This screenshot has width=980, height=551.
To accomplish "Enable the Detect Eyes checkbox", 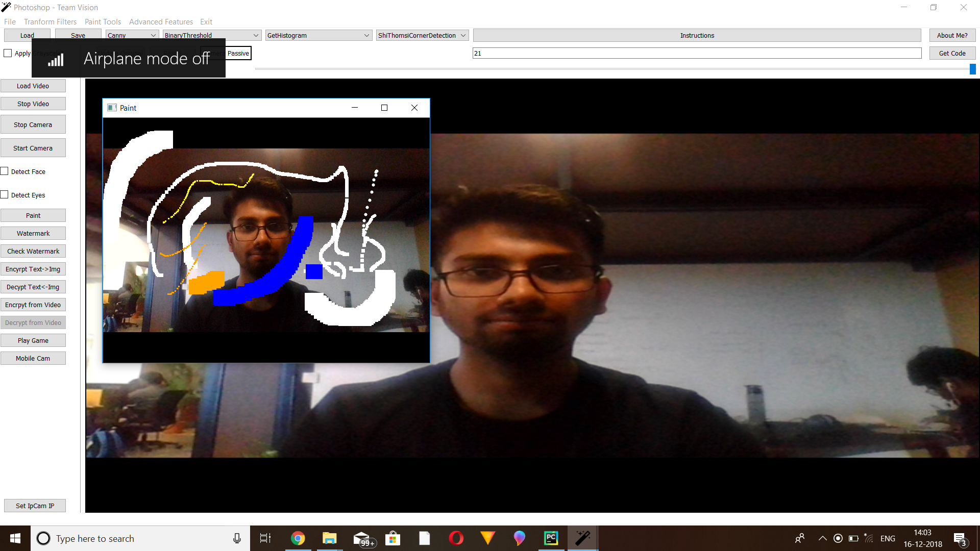I will [x=5, y=195].
